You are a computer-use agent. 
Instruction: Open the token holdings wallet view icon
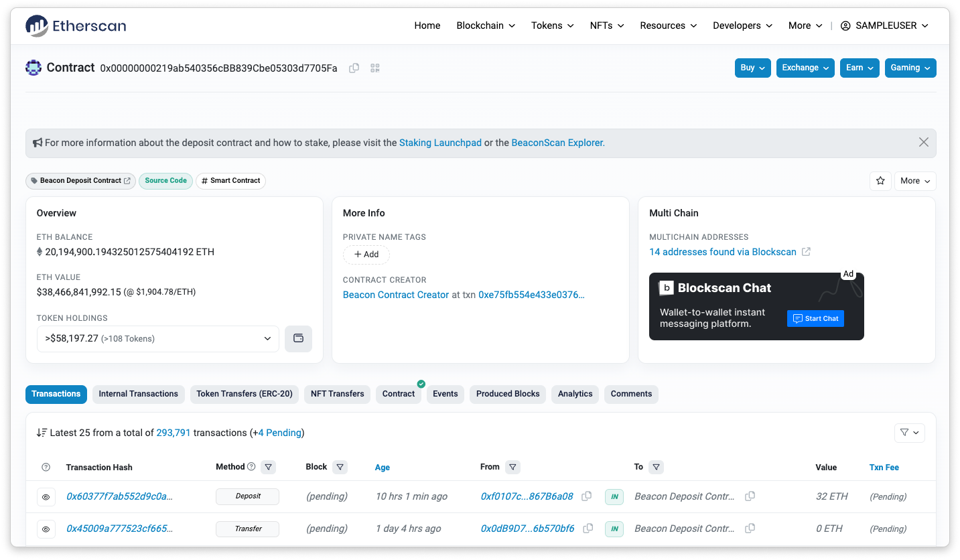298,338
